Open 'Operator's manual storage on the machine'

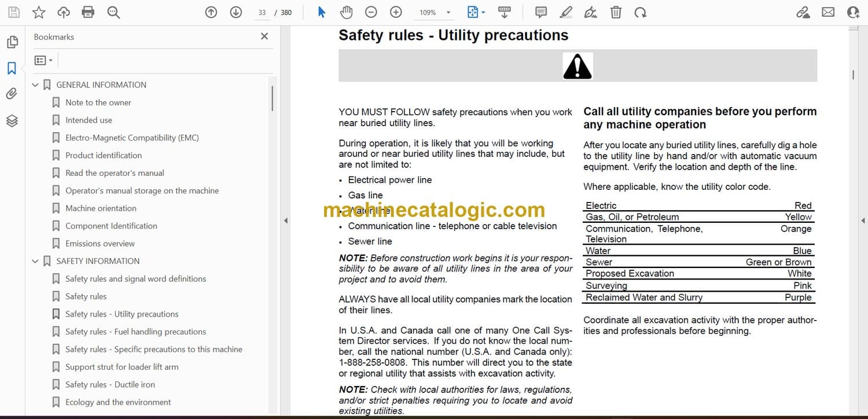click(142, 190)
